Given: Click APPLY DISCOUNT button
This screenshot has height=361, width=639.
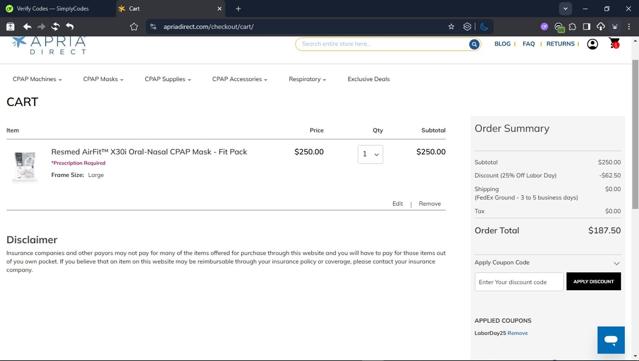Looking at the screenshot, I should click(x=593, y=282).
